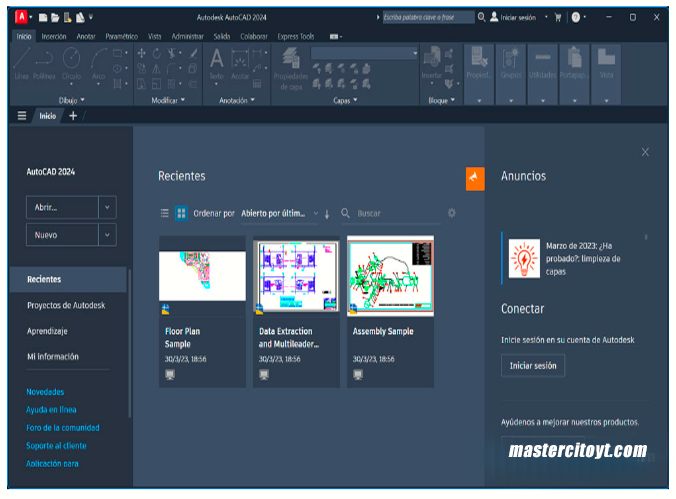This screenshot has width=676, height=499.
Task: Toggle sort direction arrow in Recientes
Action: click(x=327, y=213)
